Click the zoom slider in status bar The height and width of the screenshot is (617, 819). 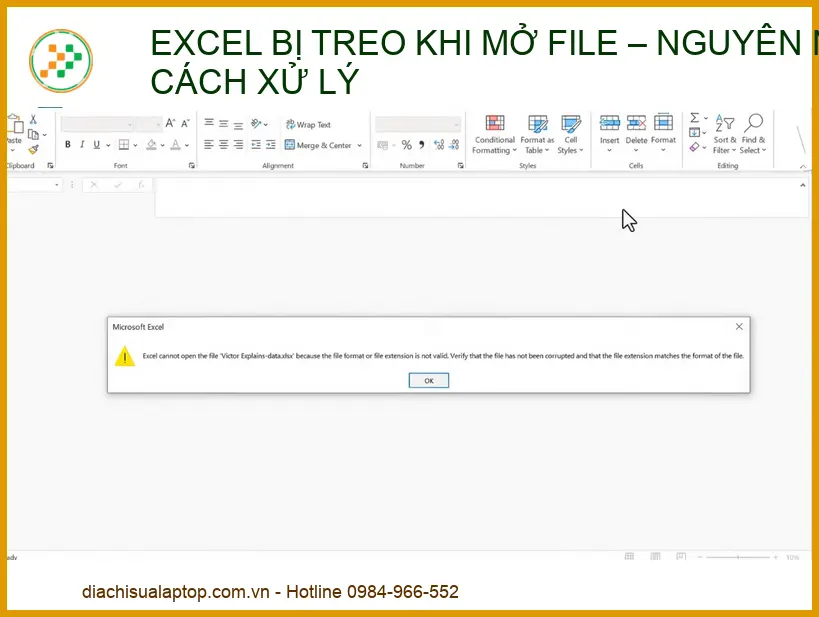[x=740, y=557]
